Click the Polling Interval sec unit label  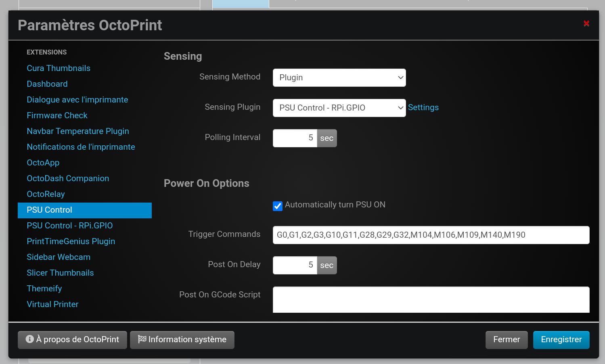pyautogui.click(x=327, y=138)
